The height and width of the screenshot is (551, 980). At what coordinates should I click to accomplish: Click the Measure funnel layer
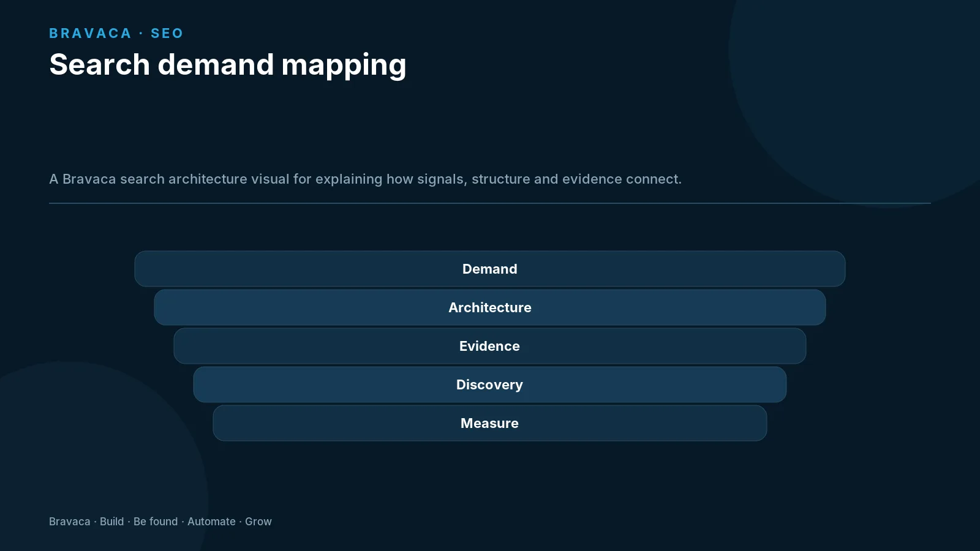pos(490,423)
